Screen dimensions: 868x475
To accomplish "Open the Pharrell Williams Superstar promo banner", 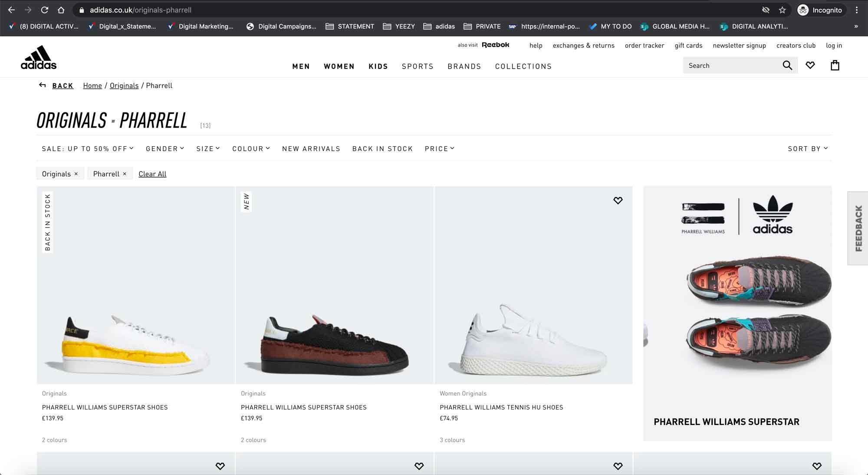I will 737,313.
